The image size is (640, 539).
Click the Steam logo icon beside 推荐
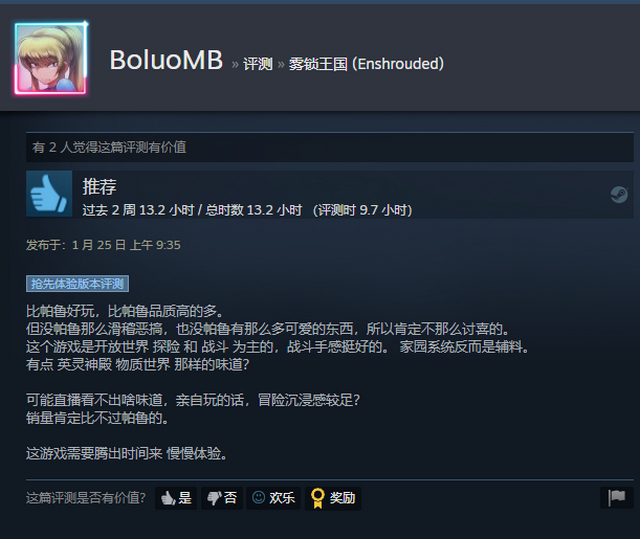point(619,195)
